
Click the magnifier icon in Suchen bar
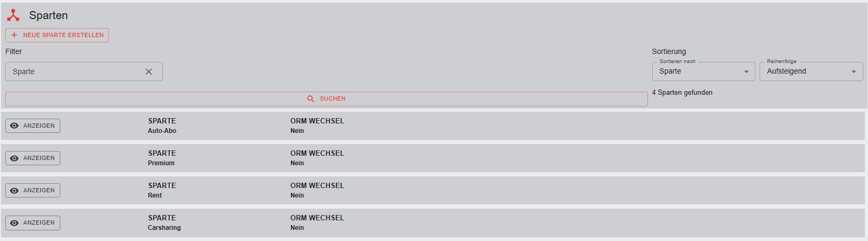click(311, 99)
